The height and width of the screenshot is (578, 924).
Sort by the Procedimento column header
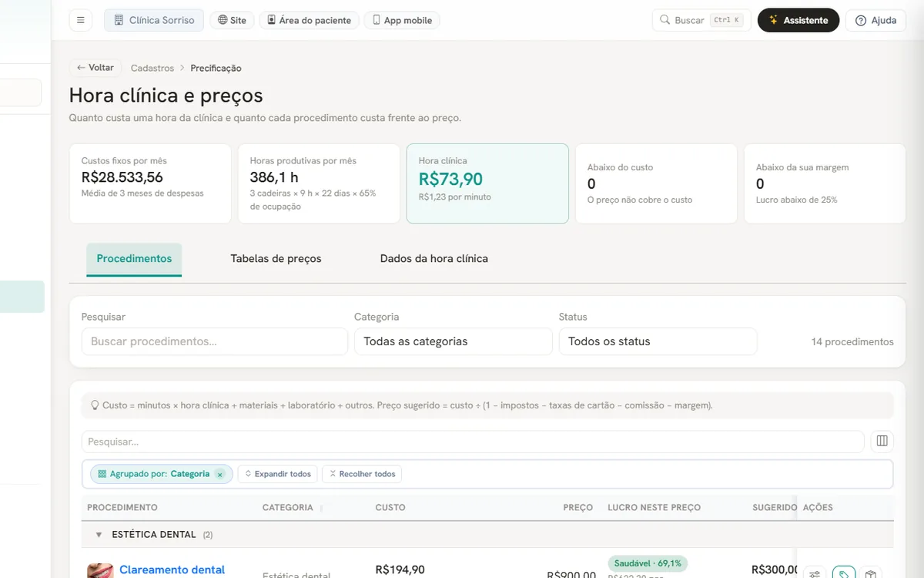click(122, 508)
